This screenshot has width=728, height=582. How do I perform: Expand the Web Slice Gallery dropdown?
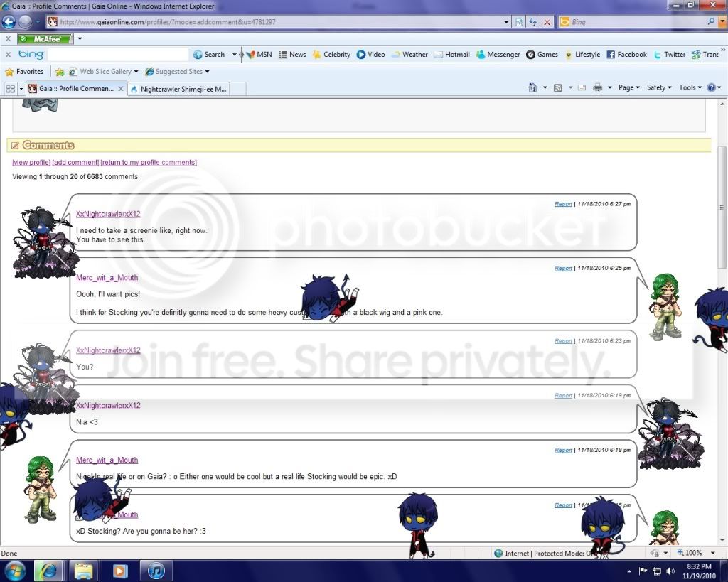coord(136,72)
